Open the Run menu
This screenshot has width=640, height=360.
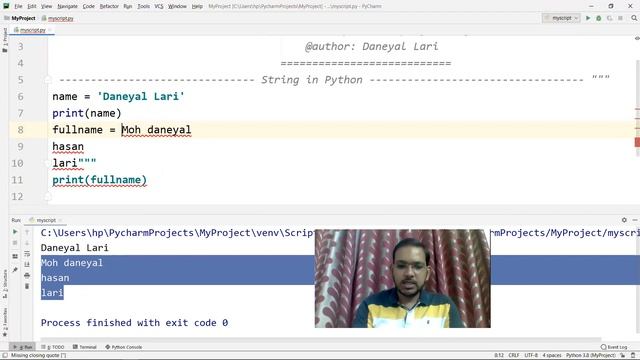pos(128,6)
